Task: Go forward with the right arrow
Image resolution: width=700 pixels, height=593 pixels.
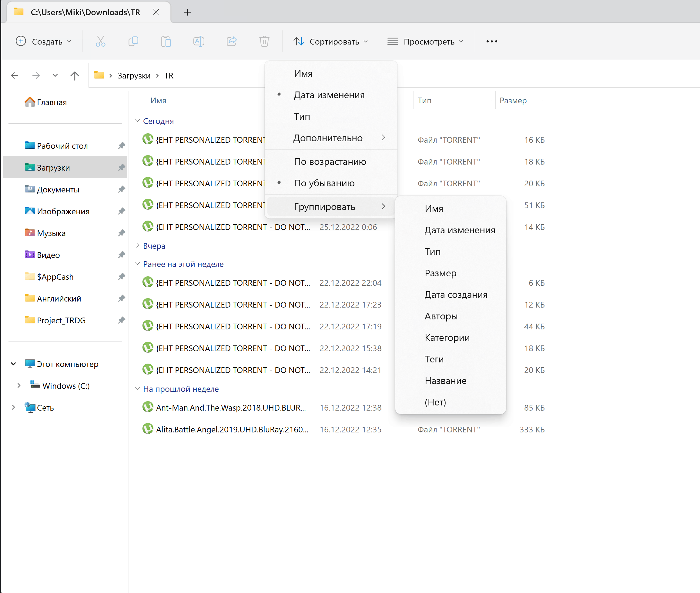Action: (x=36, y=75)
